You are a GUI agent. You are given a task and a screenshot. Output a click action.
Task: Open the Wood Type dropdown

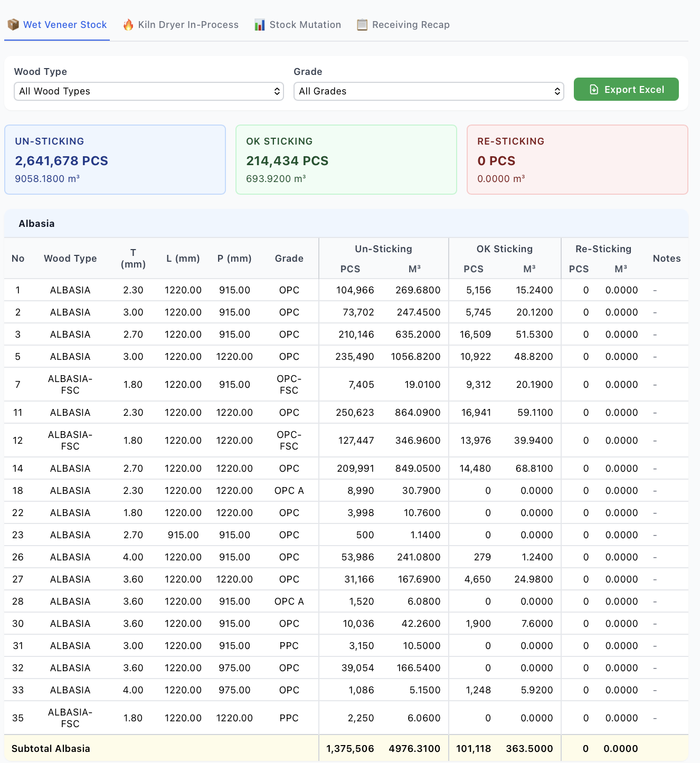tap(148, 91)
